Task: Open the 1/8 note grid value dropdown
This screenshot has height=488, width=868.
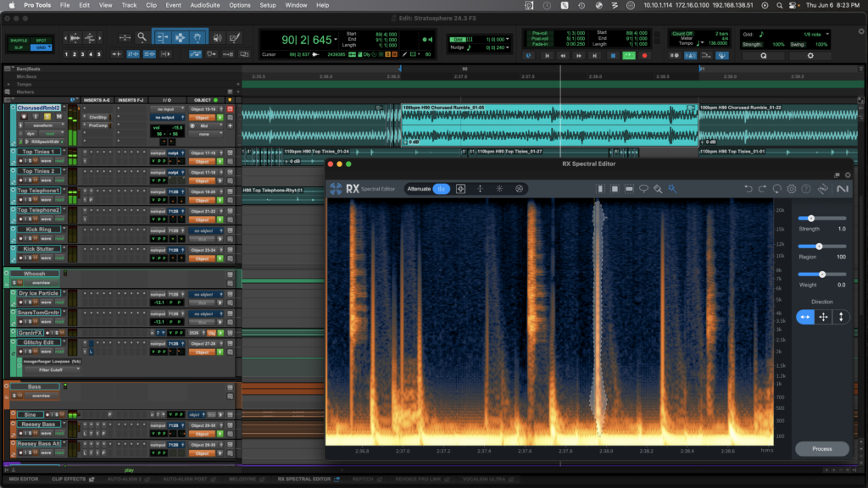Action: pyautogui.click(x=827, y=34)
